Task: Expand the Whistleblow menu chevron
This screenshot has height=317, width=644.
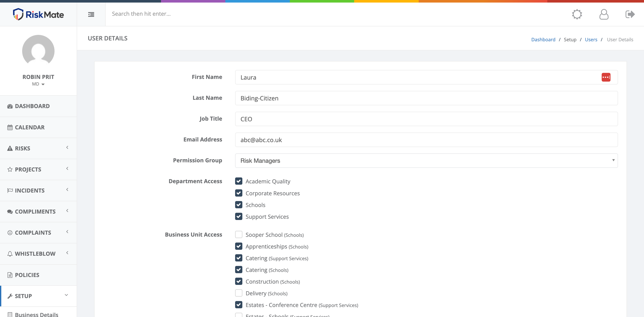Action: 67,253
